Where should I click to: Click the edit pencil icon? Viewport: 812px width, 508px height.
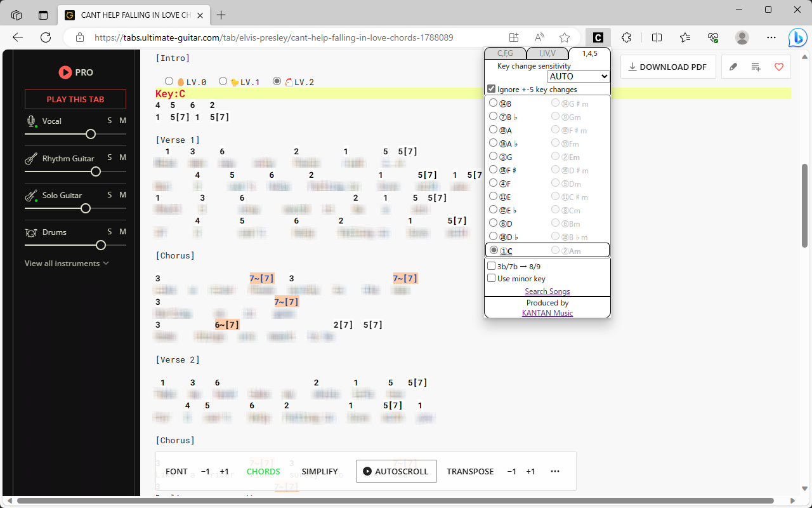(733, 67)
